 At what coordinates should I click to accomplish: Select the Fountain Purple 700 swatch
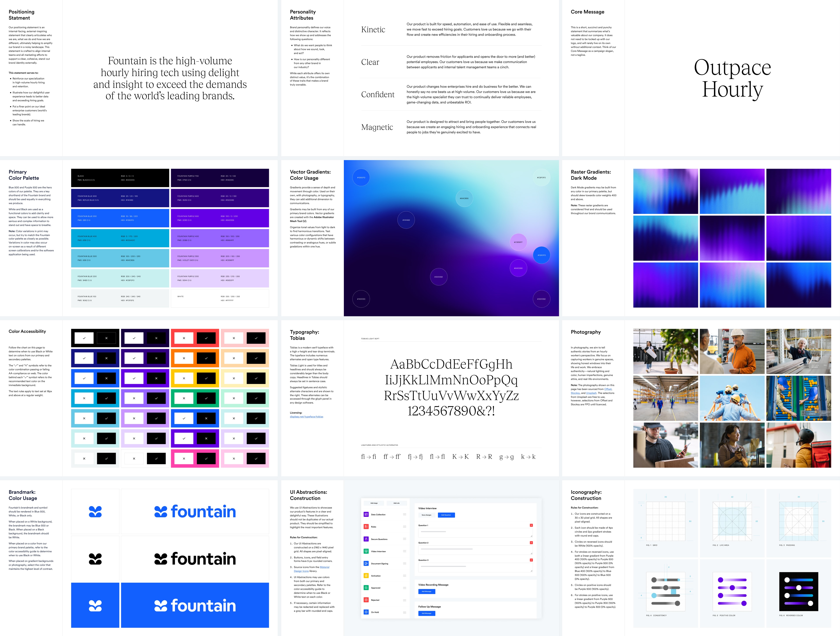tap(220, 178)
